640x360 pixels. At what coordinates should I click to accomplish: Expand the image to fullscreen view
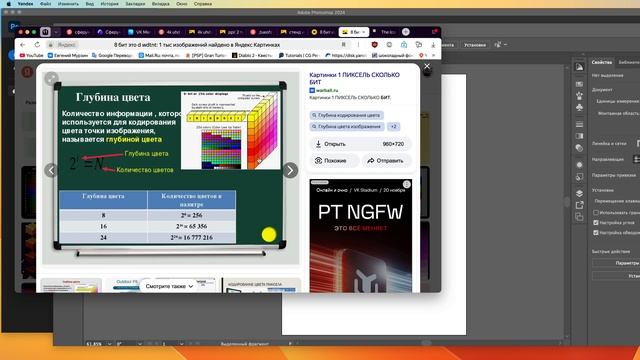point(51,78)
